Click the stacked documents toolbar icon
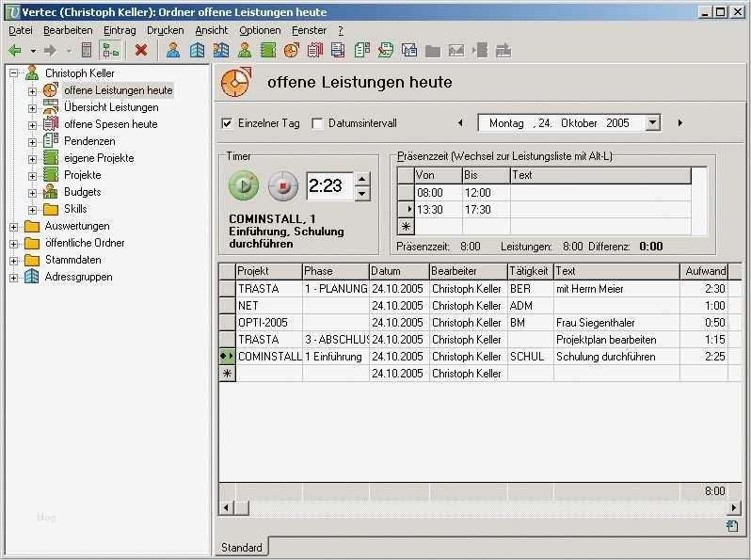 [338, 50]
